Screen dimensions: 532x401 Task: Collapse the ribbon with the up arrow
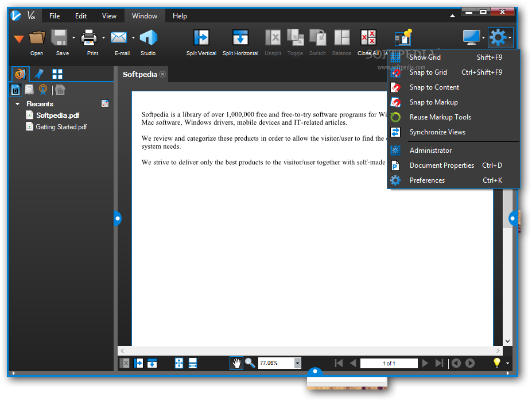[452, 16]
